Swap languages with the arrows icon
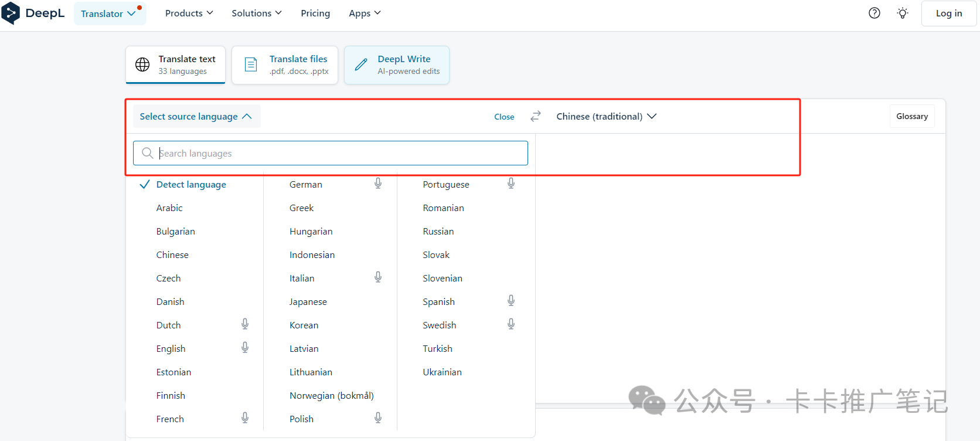This screenshot has width=980, height=441. pyautogui.click(x=536, y=116)
